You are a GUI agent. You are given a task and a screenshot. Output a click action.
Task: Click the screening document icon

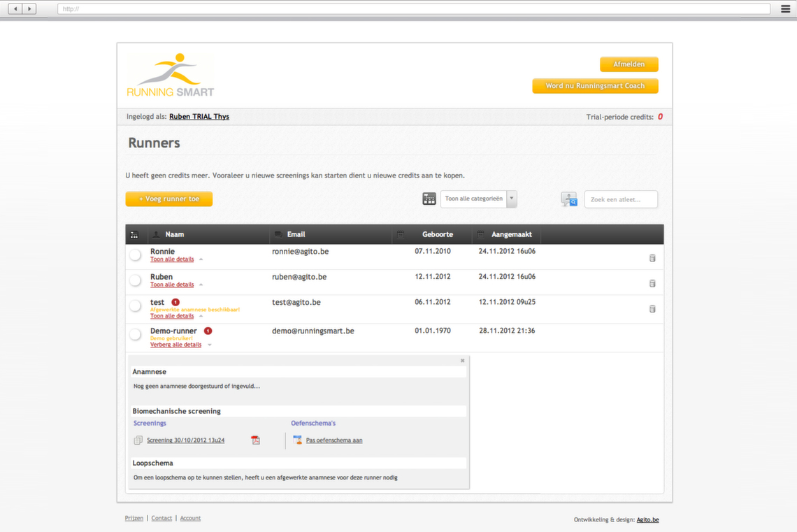(x=138, y=440)
